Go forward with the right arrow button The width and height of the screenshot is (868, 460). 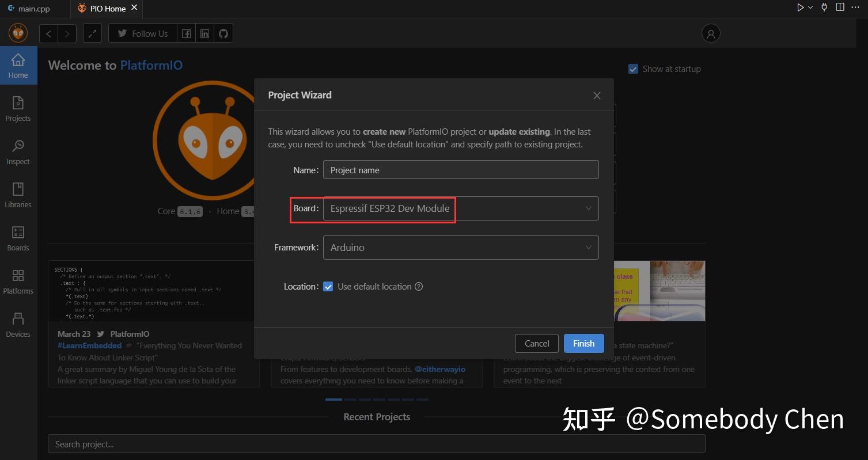click(x=67, y=33)
